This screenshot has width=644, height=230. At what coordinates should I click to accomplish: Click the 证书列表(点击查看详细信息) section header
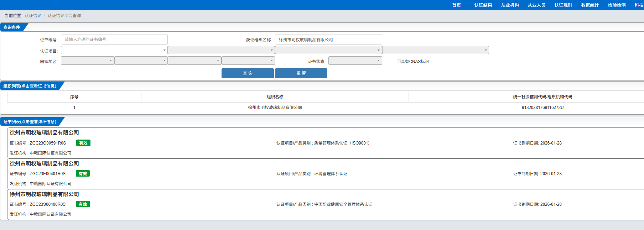[30, 122]
